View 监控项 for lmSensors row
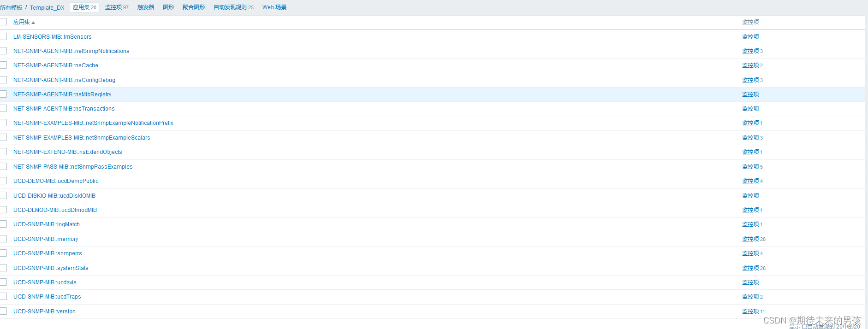This screenshot has height=329, width=868. pyautogui.click(x=750, y=37)
